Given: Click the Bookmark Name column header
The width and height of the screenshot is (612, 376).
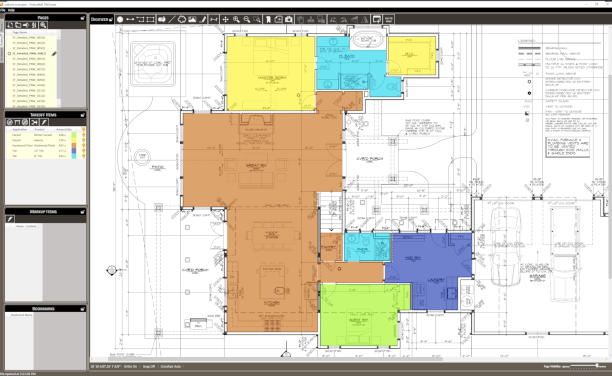Looking at the screenshot, I should (21, 315).
